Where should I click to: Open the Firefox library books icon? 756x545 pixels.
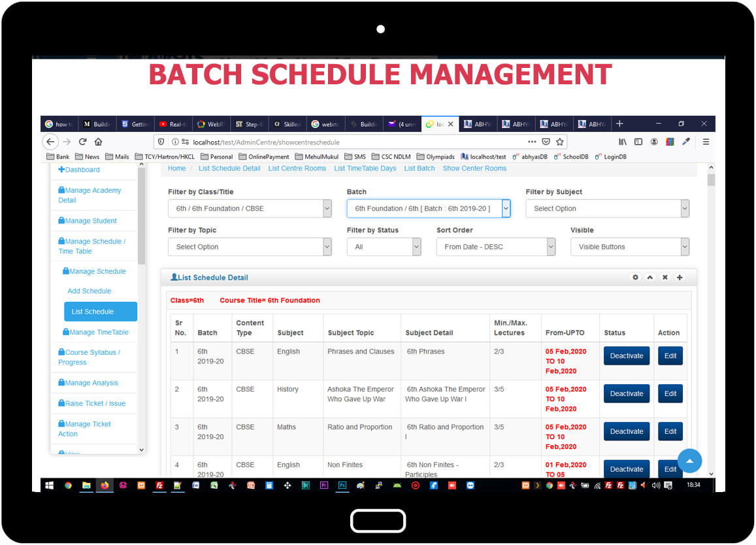click(x=621, y=141)
